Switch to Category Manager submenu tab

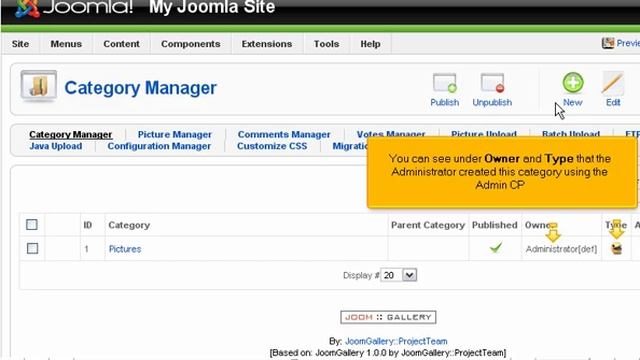(x=71, y=134)
